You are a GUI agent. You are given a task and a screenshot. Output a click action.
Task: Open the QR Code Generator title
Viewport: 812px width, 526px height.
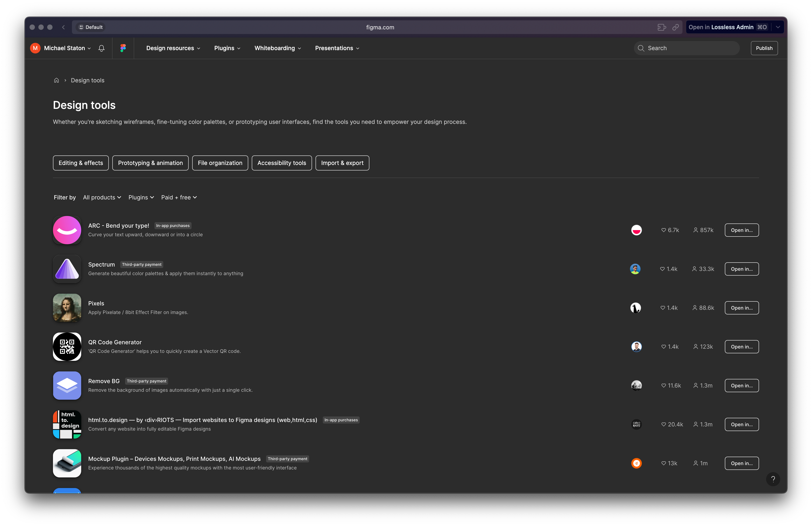(115, 342)
